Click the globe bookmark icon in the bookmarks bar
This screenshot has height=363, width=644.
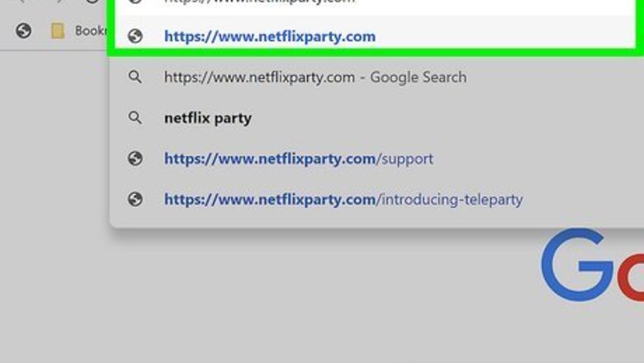24,31
